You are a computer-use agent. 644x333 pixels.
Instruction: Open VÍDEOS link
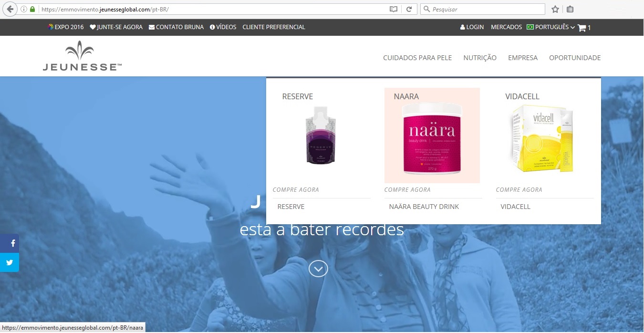tap(223, 27)
